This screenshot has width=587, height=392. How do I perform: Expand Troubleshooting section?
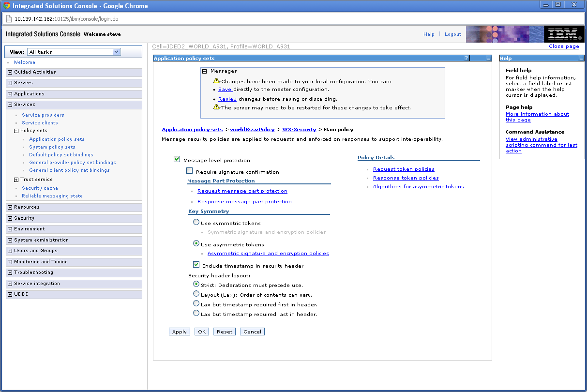[10, 272]
